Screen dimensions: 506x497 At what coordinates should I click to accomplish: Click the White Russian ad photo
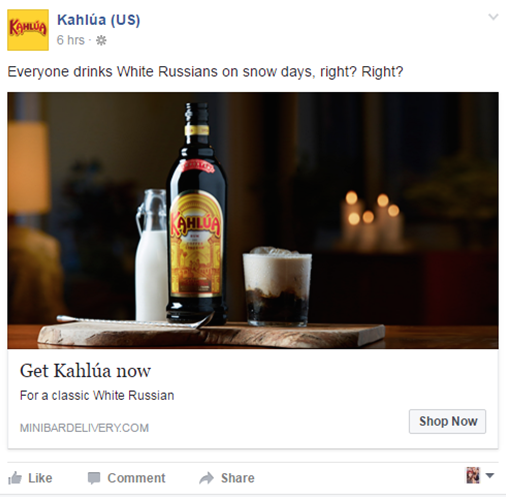point(253,220)
